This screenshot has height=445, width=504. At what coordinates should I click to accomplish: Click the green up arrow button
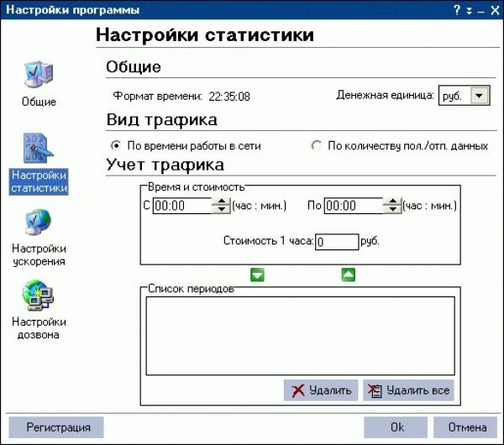pos(348,275)
